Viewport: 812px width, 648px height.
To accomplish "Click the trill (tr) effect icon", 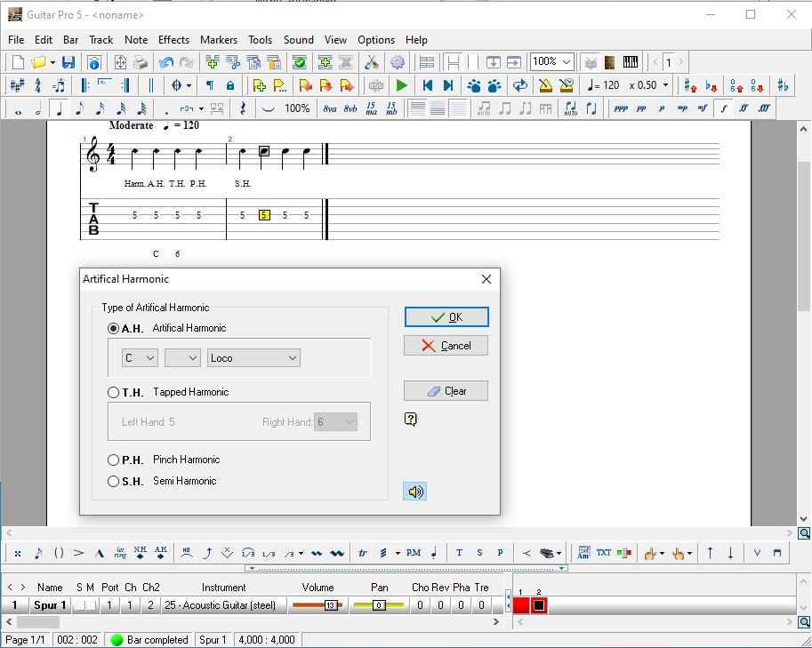I will coord(362,552).
